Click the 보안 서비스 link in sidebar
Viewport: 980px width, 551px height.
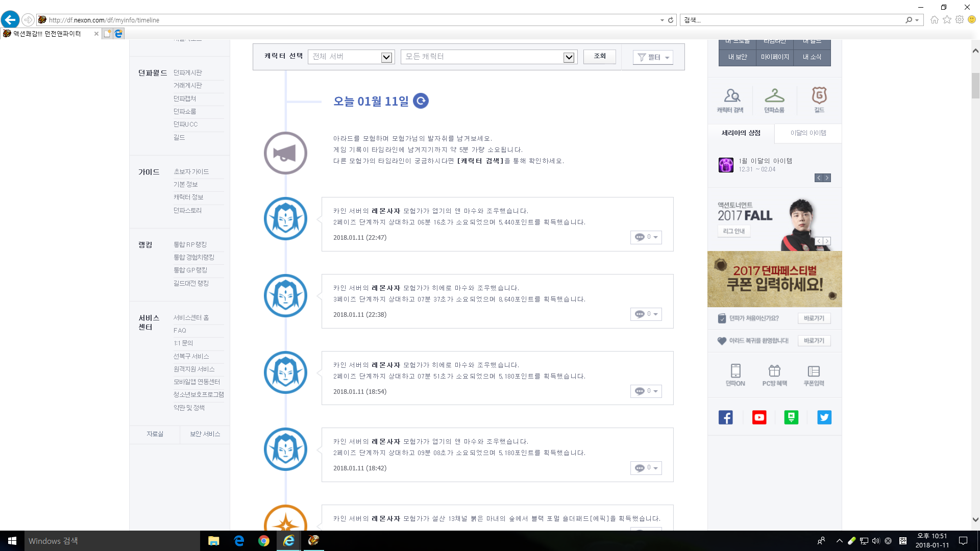pyautogui.click(x=205, y=434)
